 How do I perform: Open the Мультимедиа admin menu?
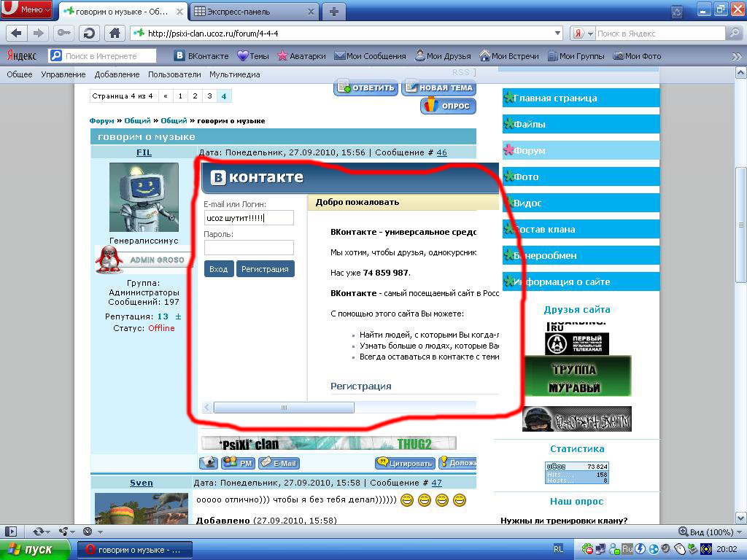point(235,74)
